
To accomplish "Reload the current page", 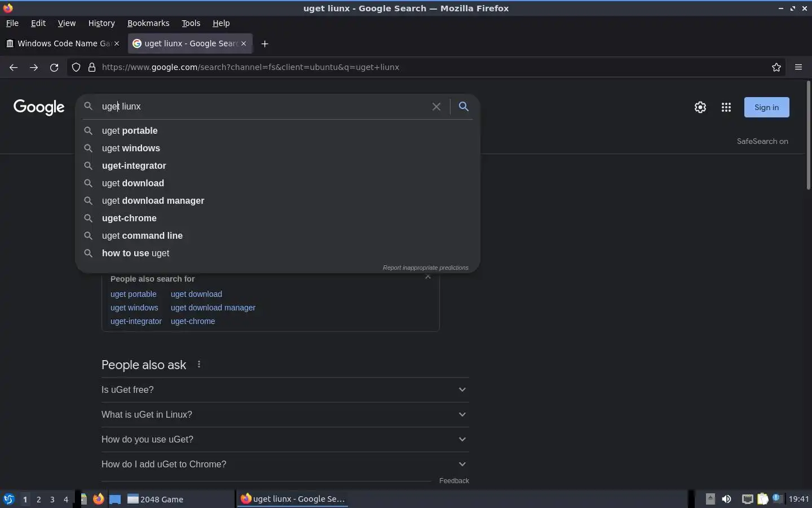I will [x=54, y=67].
